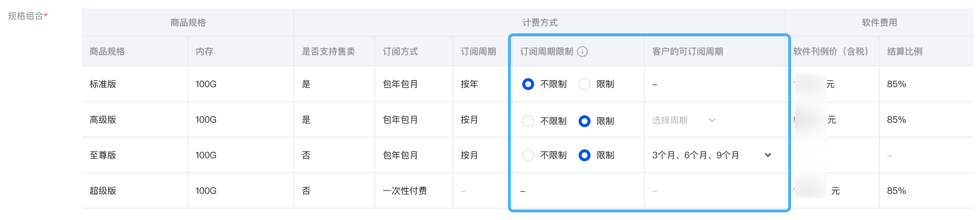The width and height of the screenshot is (980, 220).
Task: Click 标准版 product spec cell
Action: (x=103, y=84)
